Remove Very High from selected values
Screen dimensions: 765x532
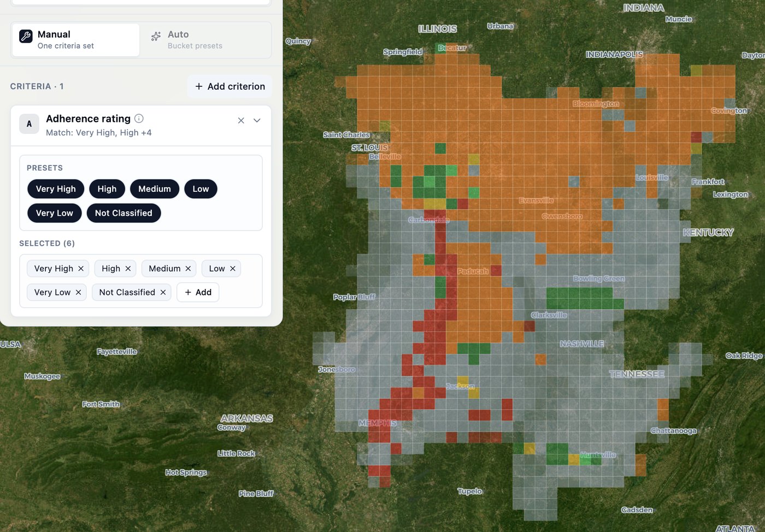tap(81, 269)
